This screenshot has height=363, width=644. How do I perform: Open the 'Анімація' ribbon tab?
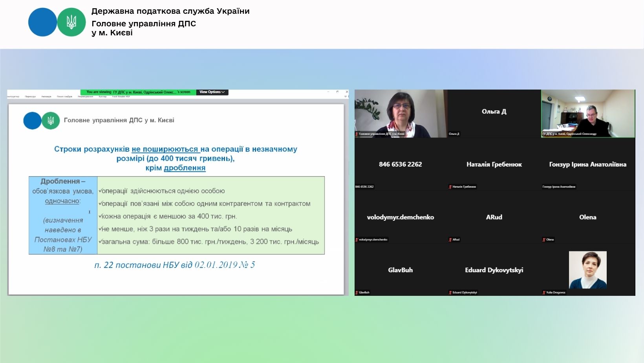click(46, 97)
